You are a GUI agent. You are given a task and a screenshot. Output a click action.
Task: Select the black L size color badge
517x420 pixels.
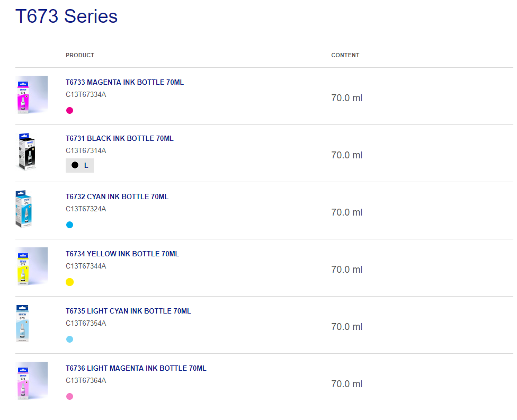(79, 165)
